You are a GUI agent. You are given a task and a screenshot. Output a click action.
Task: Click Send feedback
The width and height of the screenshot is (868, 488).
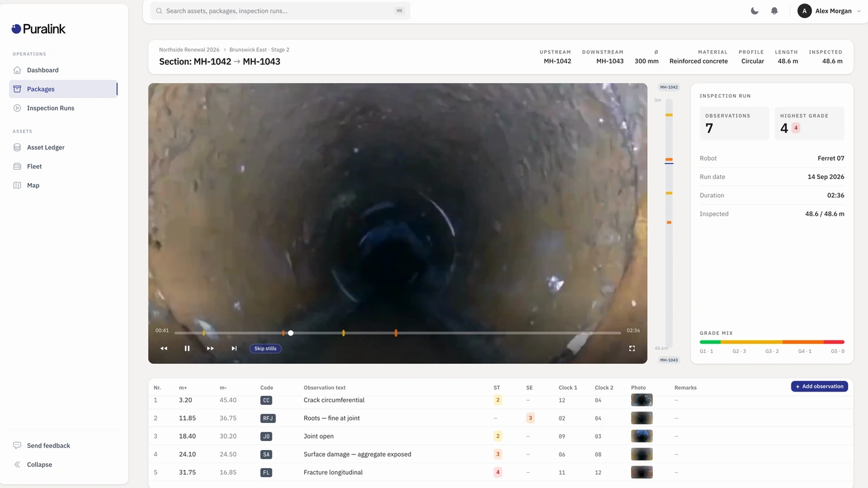63,446
